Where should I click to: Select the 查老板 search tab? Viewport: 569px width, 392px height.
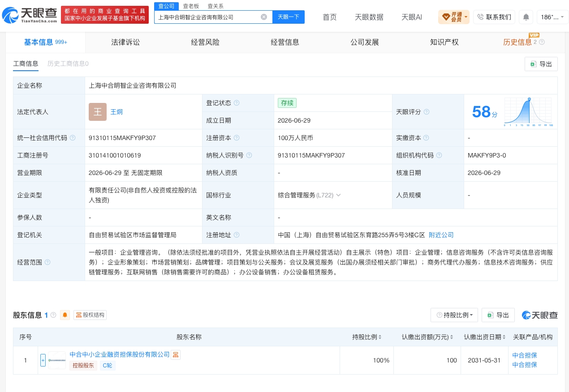coord(191,6)
